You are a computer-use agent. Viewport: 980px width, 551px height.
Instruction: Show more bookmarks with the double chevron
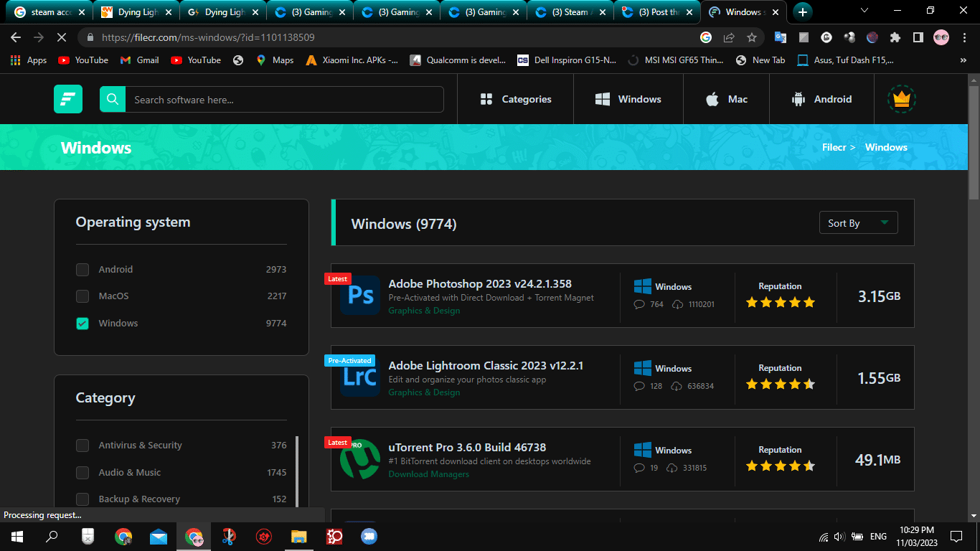(965, 61)
